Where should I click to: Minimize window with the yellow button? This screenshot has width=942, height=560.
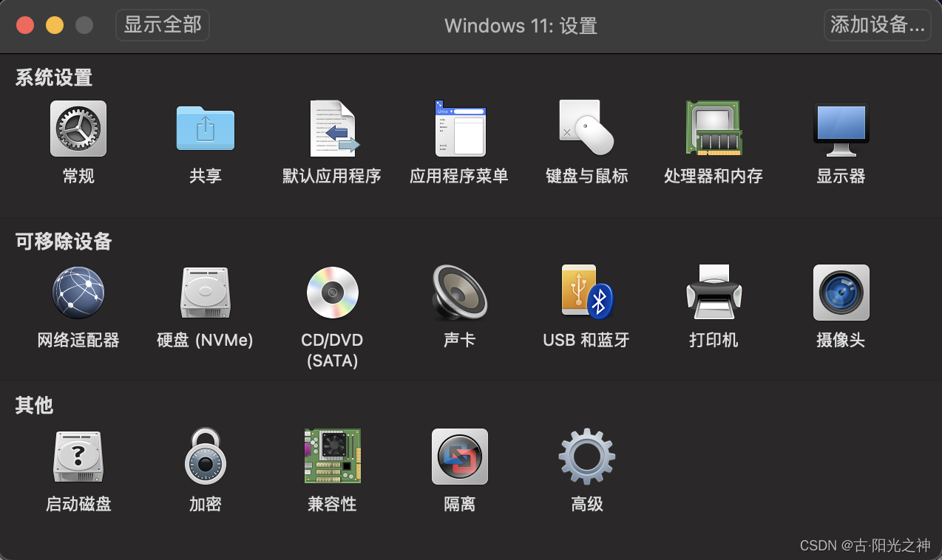point(55,25)
